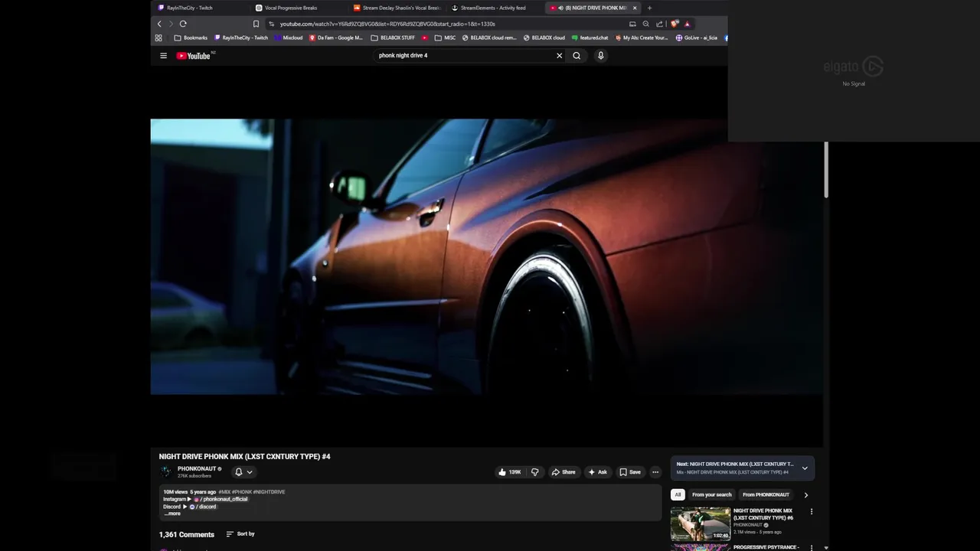
Task: Open NIGHT DRIVE PHONK MIX #6 title
Action: (x=763, y=514)
